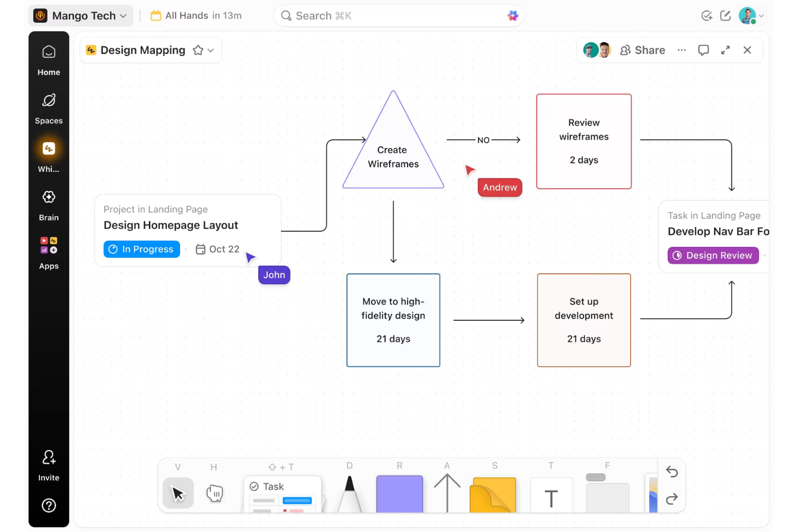
Task: Select the Review wireframes box
Action: 584,141
